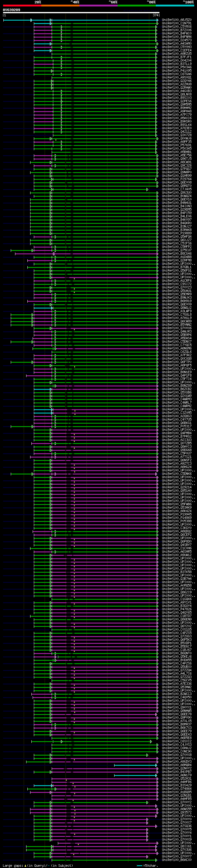Select hit label UniRef100_Q96TJ5
Viewport: 197px width, 868px height.
(x=177, y=159)
